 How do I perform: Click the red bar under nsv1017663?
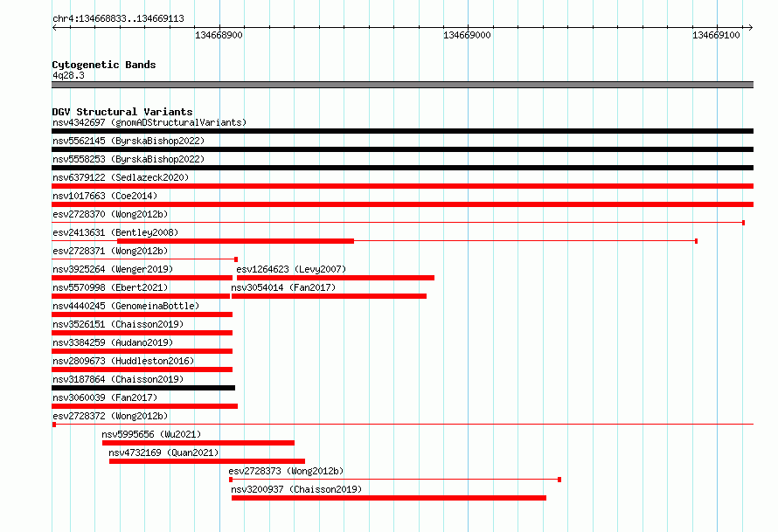(402, 204)
